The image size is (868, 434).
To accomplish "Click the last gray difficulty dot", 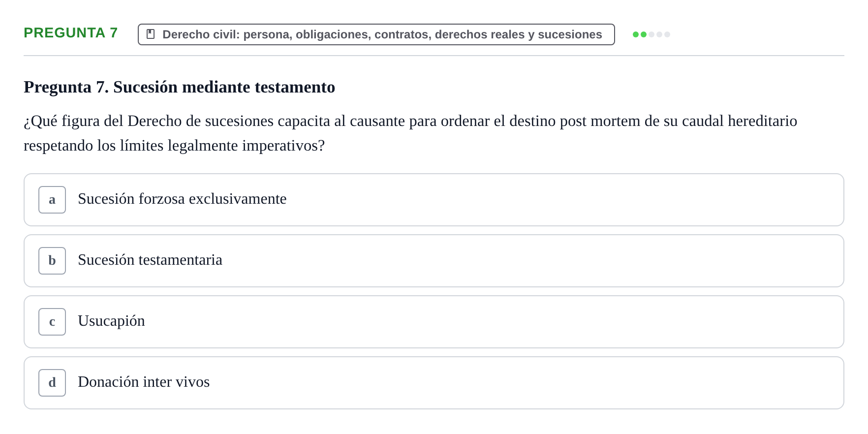I will (x=667, y=34).
